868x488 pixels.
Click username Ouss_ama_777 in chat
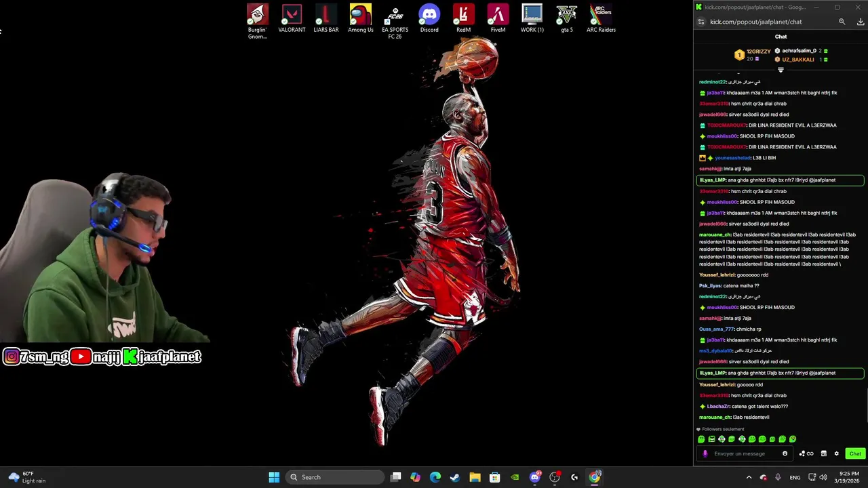coord(716,329)
